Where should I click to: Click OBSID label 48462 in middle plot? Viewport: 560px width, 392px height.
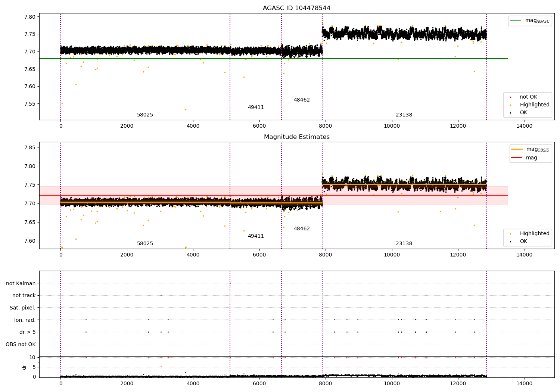coord(302,229)
